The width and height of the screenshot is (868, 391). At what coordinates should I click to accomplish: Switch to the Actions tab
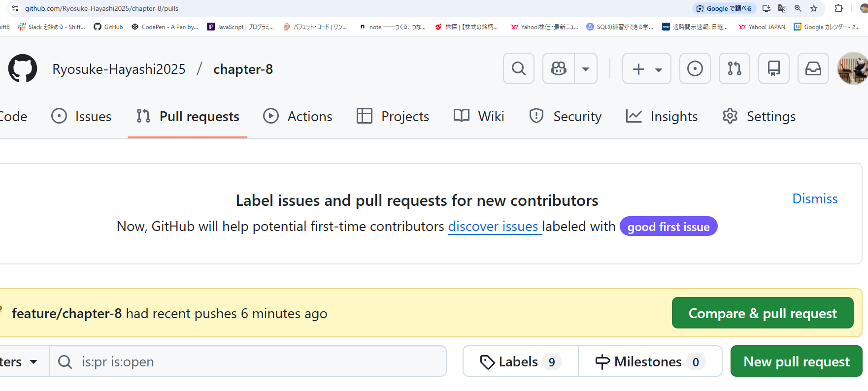coord(298,116)
